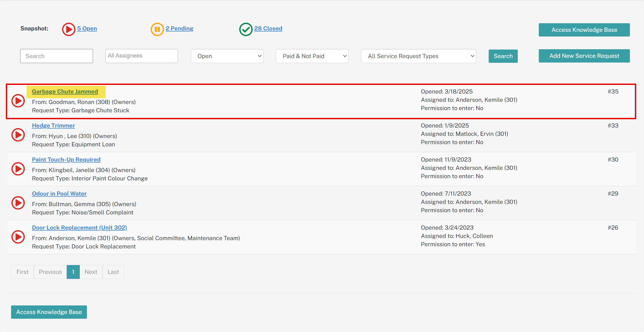Open the 2 Pending requests link
Image resolution: width=644 pixels, height=332 pixels.
[x=179, y=28]
